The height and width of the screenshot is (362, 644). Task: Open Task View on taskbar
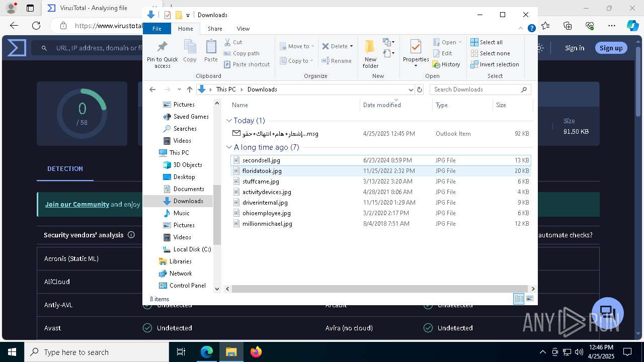182,352
